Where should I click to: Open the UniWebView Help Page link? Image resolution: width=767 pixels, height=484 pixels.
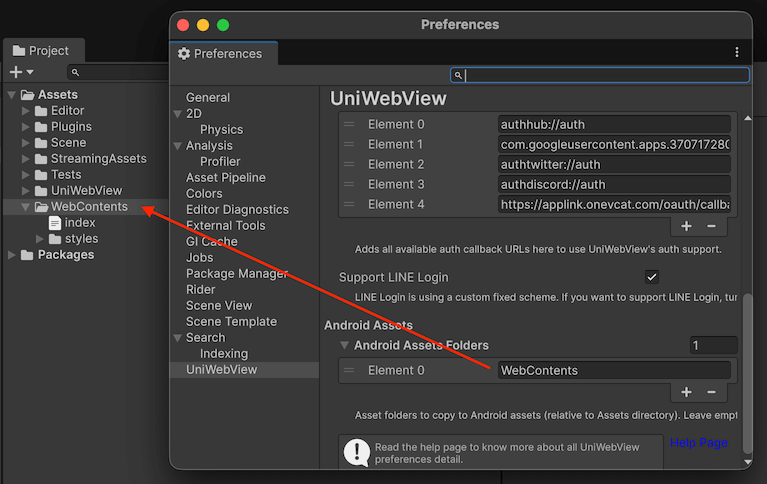[698, 443]
